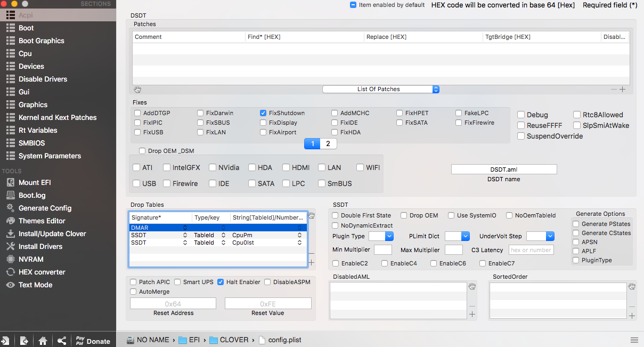Click plus icon to add a DisabledAML entry
This screenshot has height=347, width=644.
[x=472, y=314]
